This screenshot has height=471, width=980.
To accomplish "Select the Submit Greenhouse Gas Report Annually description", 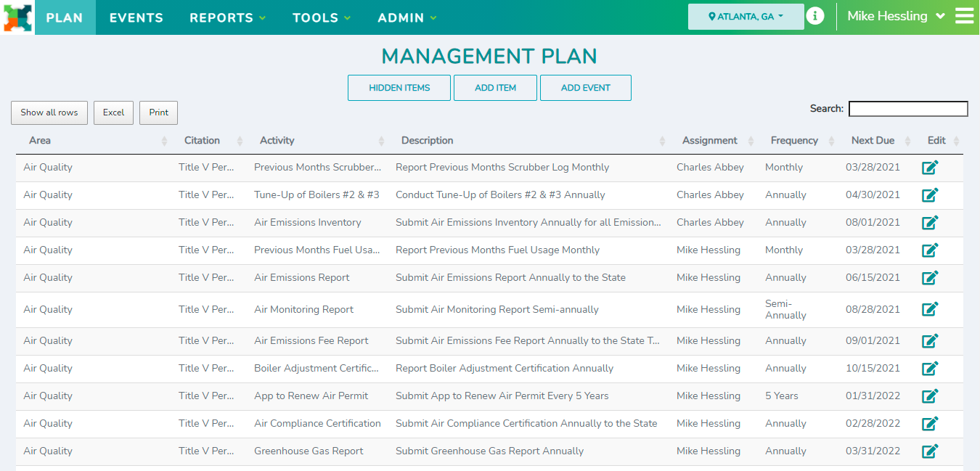I will (x=489, y=451).
